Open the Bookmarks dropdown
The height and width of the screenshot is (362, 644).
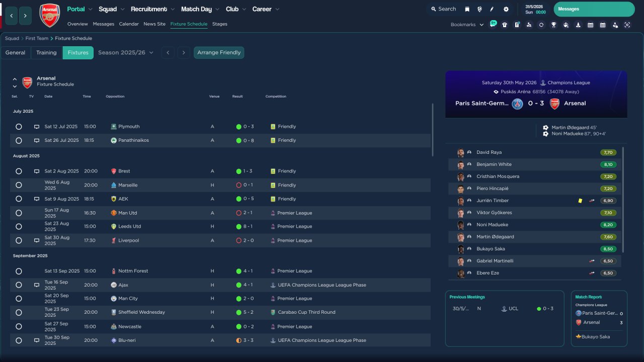467,25
